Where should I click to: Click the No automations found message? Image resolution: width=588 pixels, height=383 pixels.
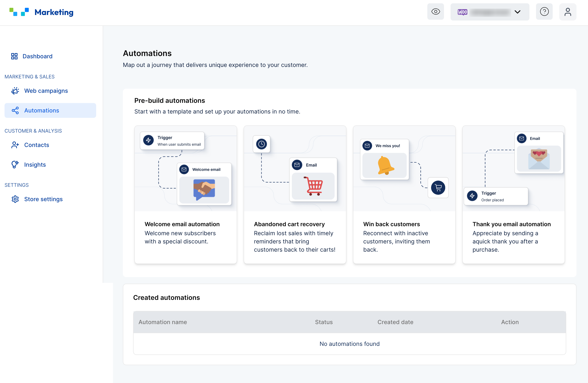pos(350,344)
